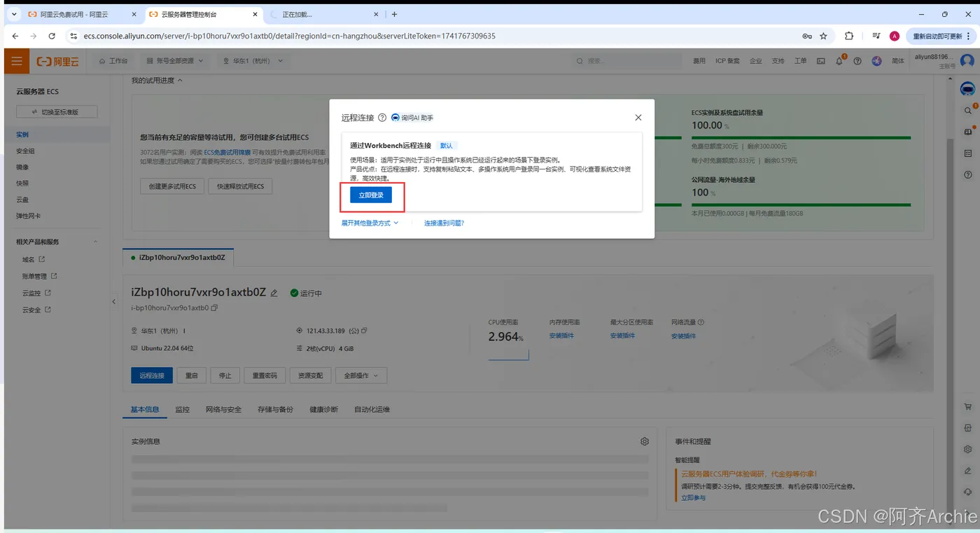
Task: Click the Chrome bookmark star icon
Action: pos(824,36)
